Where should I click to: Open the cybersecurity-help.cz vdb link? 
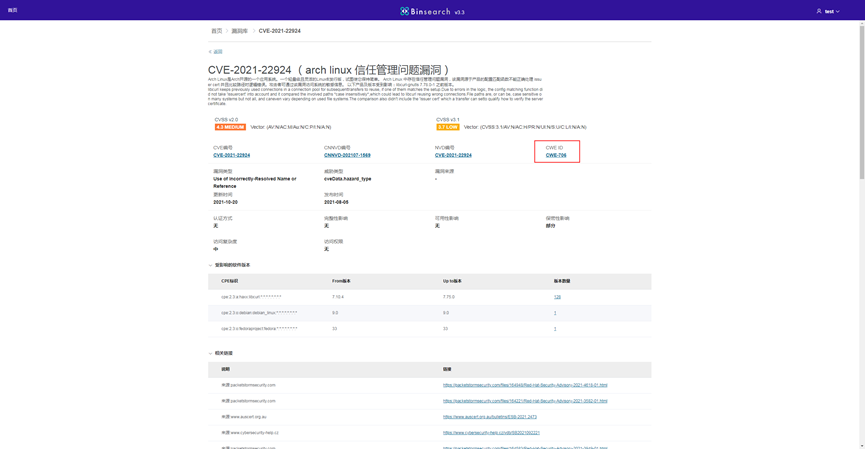click(491, 433)
